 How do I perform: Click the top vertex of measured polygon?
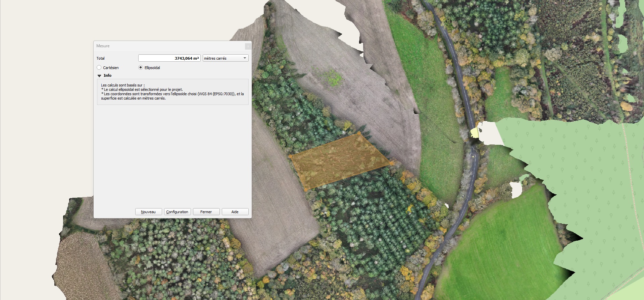tap(359, 133)
